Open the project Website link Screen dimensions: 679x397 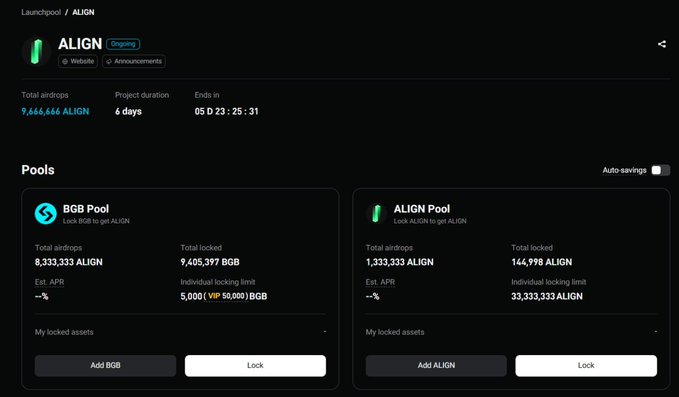pos(78,61)
